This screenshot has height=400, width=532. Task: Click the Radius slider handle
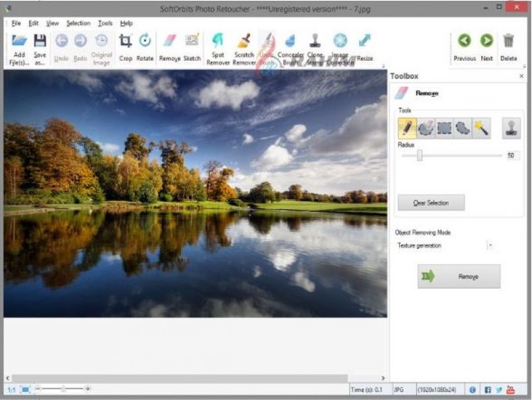click(x=419, y=155)
